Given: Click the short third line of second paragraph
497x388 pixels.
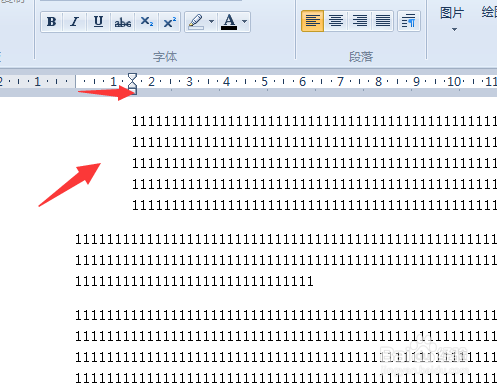Looking at the screenshot, I should [x=194, y=281].
